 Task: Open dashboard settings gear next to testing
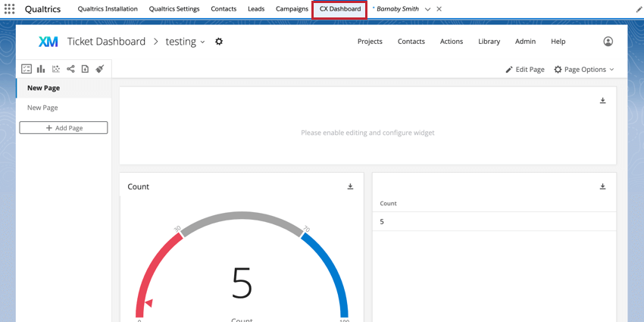pyautogui.click(x=219, y=42)
